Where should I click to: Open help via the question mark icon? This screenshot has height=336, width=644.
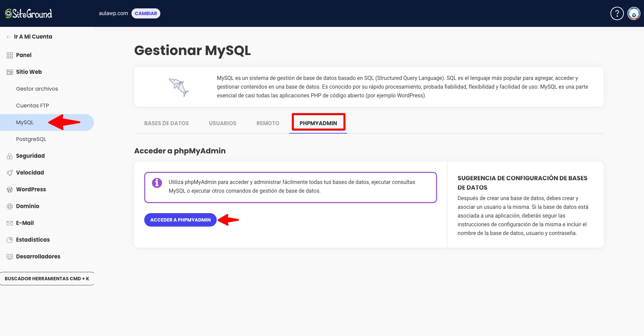pos(617,13)
